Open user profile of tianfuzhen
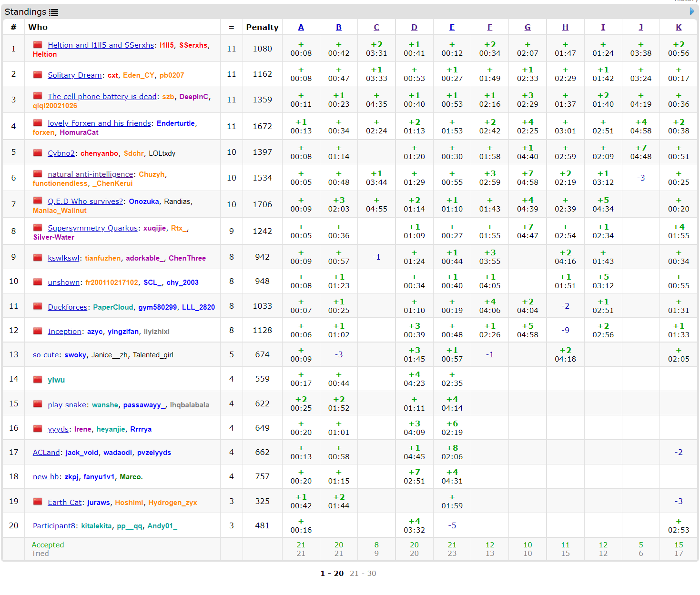Screen dimensions: 700x595 coord(103,258)
